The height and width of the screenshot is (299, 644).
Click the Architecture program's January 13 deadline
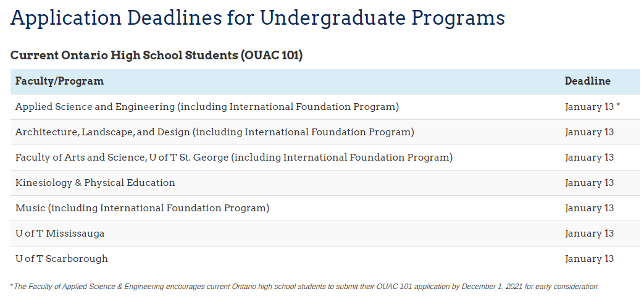click(x=589, y=132)
